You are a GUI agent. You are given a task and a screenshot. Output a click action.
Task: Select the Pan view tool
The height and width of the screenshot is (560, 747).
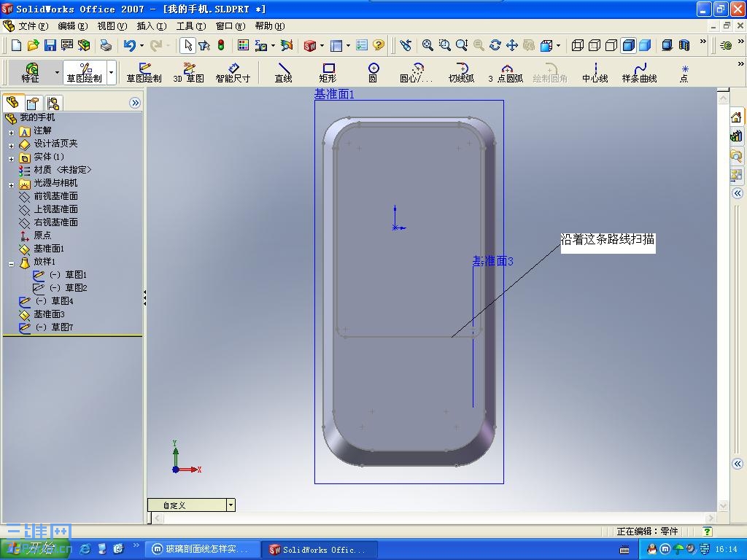tap(512, 45)
